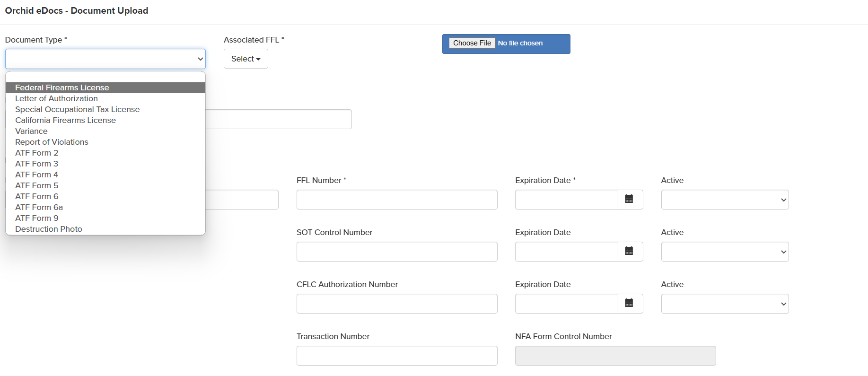The height and width of the screenshot is (376, 868).
Task: Collapse the Document Type dropdown
Action: coord(105,59)
